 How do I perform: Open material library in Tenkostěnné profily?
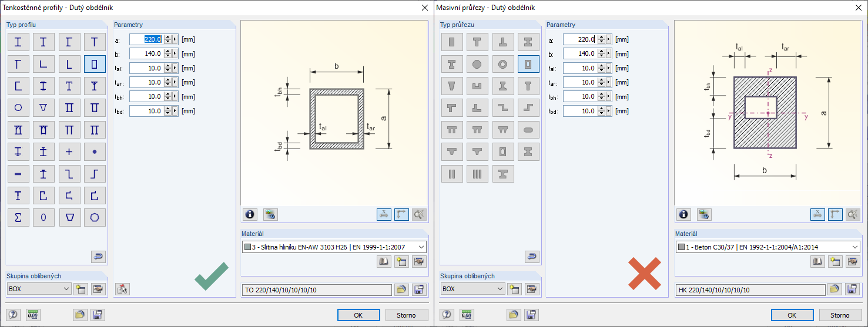384,262
